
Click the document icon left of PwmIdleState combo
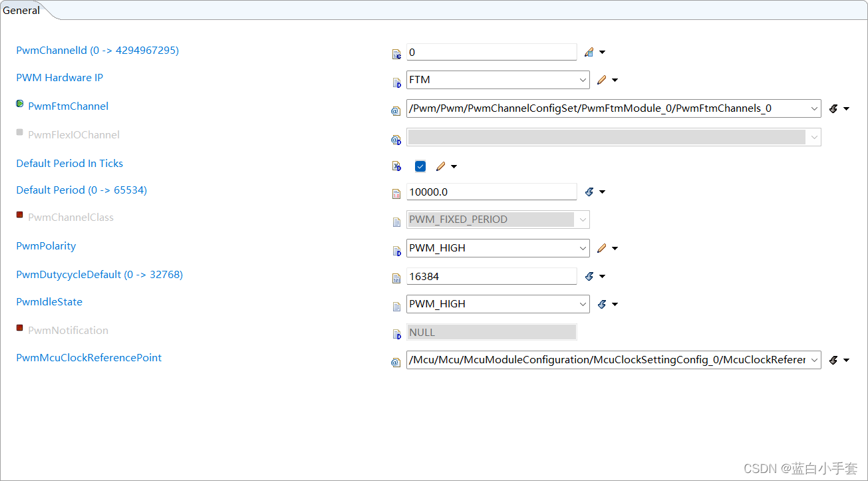pos(396,307)
